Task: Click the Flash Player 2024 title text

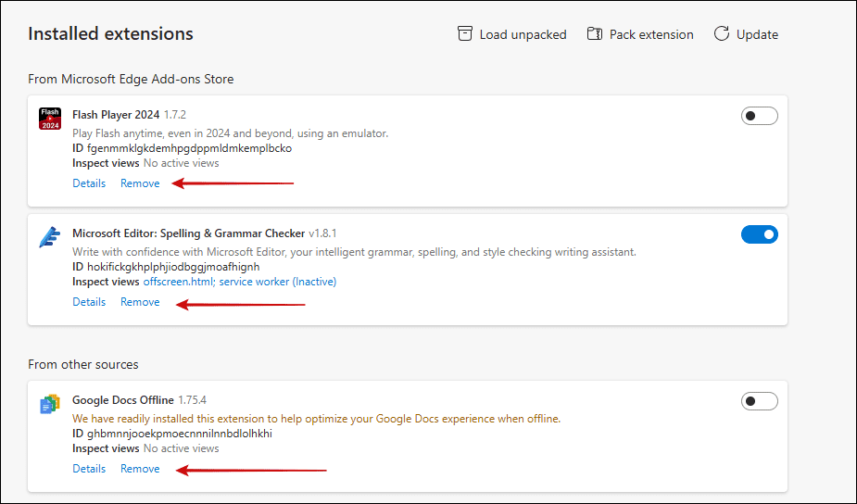Action: [116, 115]
